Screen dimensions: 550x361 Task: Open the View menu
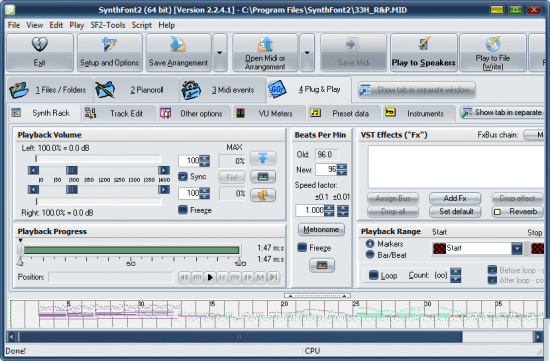click(34, 25)
